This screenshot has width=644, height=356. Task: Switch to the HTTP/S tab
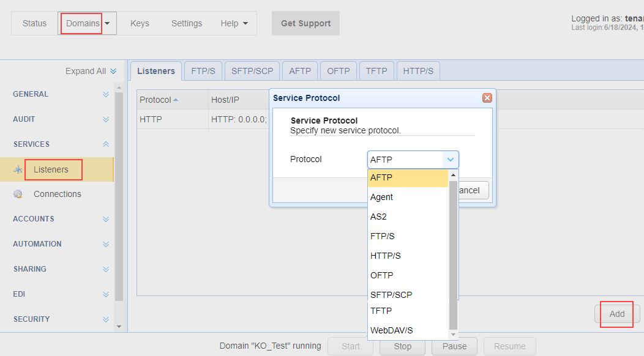[x=418, y=71]
